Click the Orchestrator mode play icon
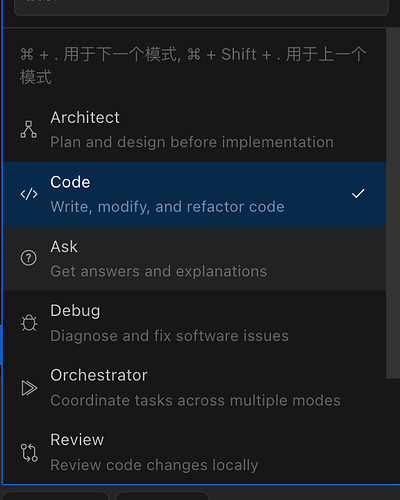 click(29, 388)
